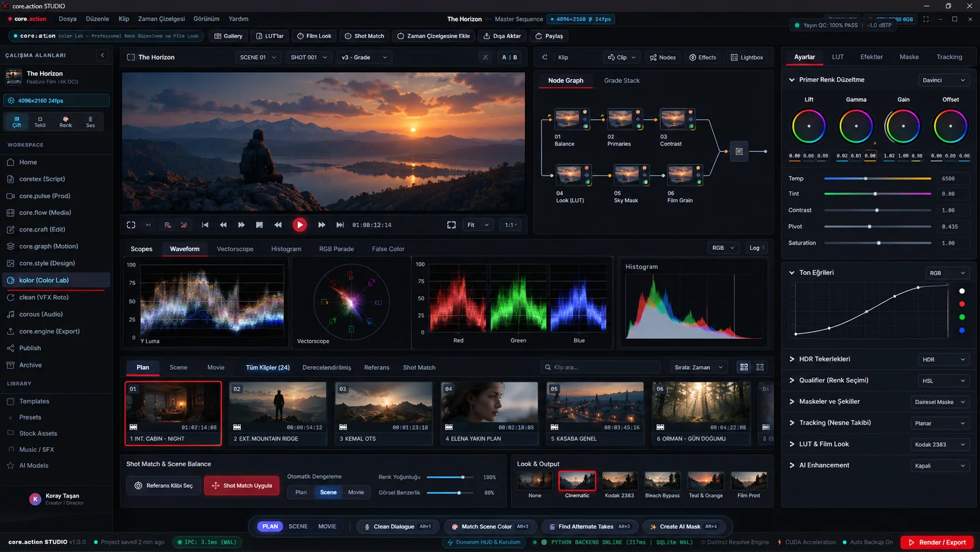The width and height of the screenshot is (980, 552).
Task: Open the Maske tab
Action: click(909, 57)
